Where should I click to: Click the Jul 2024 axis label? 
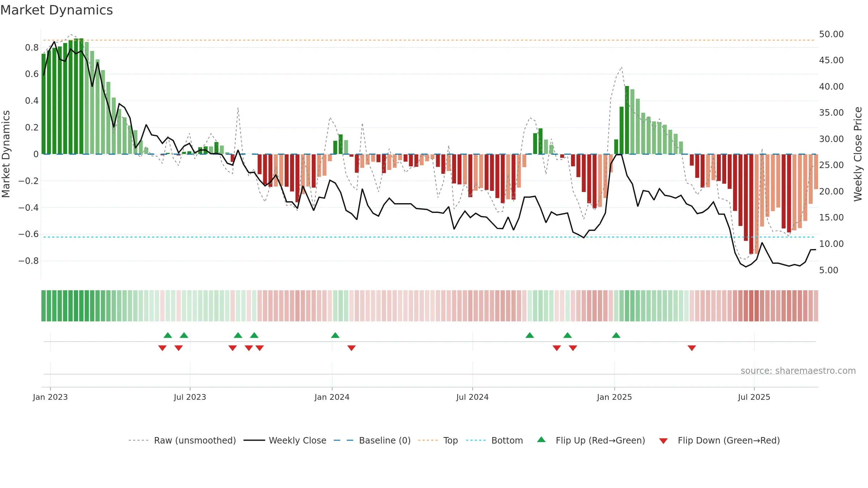click(x=472, y=397)
